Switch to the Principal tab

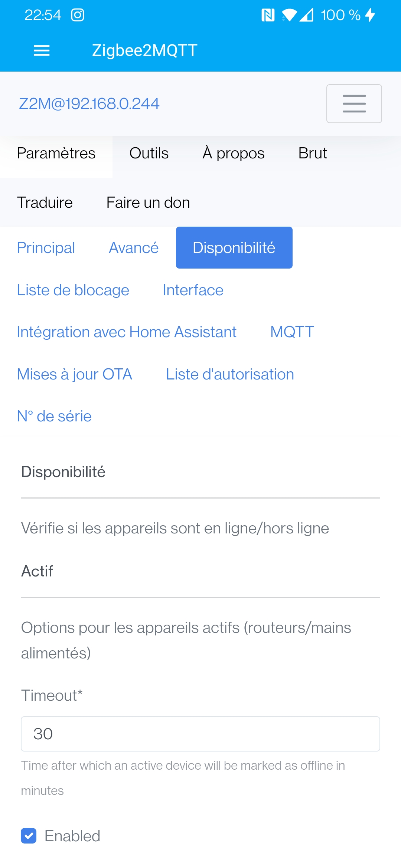point(46,248)
